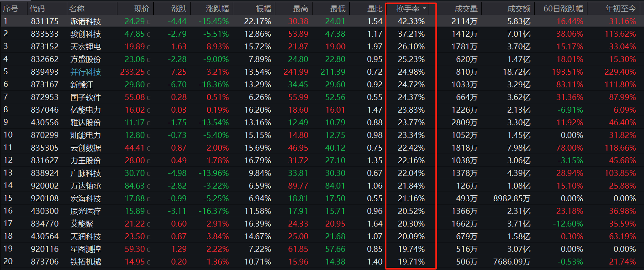
Task: Click the 60-day change value 193.51%
Action: (x=568, y=72)
